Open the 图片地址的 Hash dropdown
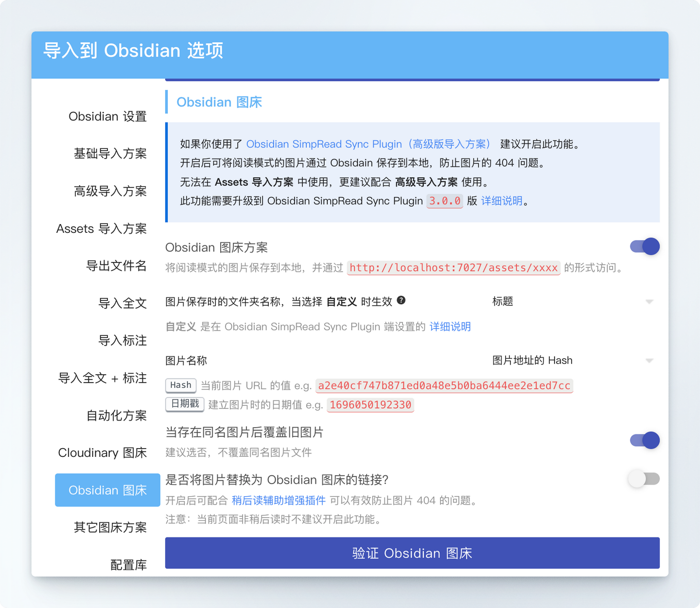The image size is (700, 608). [x=573, y=361]
